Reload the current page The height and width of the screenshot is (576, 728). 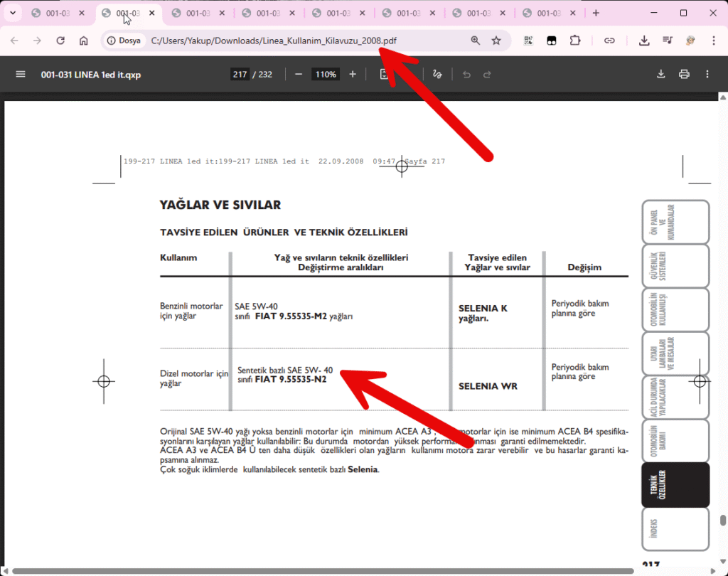[x=60, y=41]
